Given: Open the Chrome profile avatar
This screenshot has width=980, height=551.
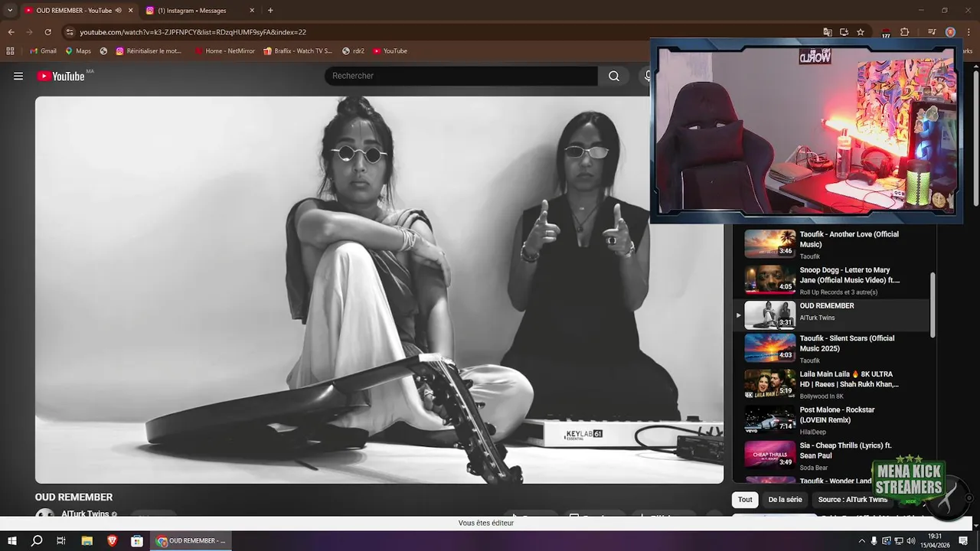Looking at the screenshot, I should coord(950,32).
